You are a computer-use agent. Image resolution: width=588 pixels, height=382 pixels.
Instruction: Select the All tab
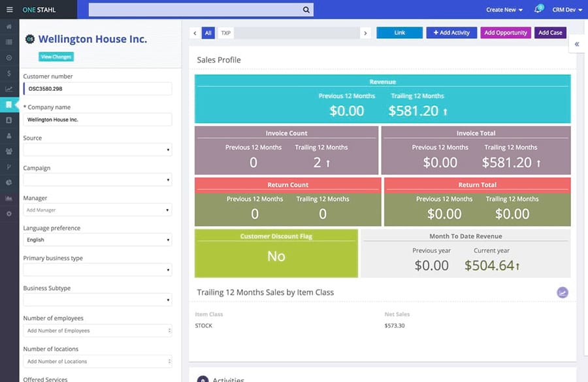click(208, 33)
